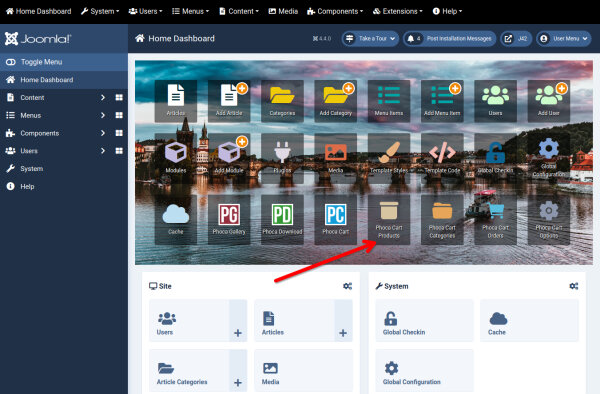
Task: Open the Categories folder icon
Action: point(282,101)
